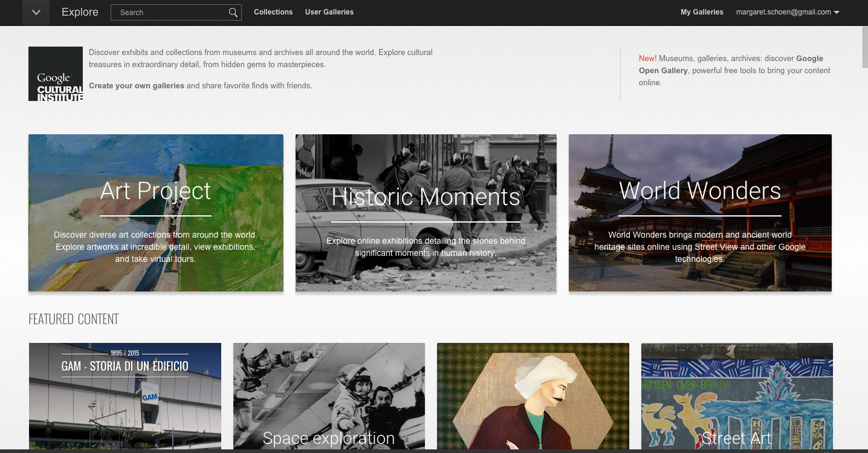Viewport: 868px width, 453px height.
Task: Go to My Galleries
Action: 702,12
